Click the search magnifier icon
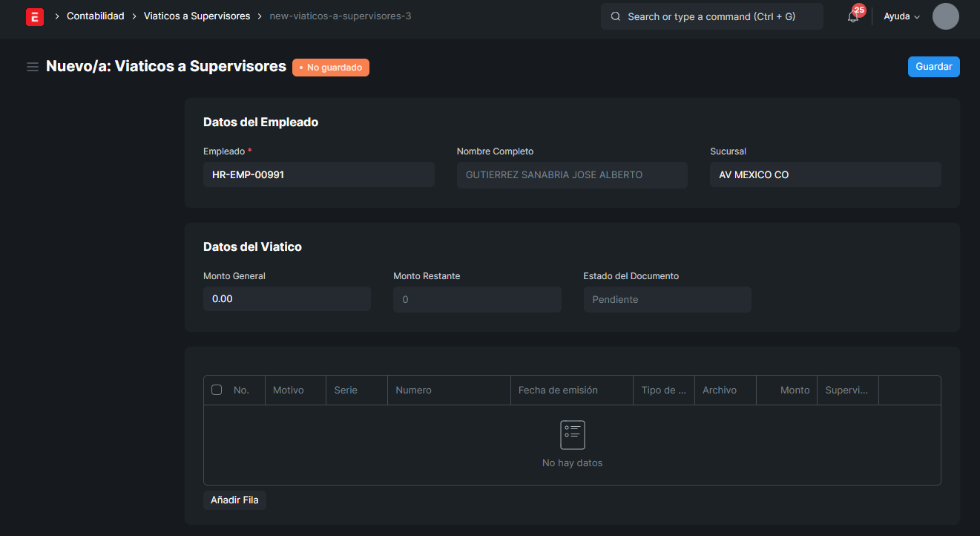This screenshot has height=536, width=980. pos(616,16)
